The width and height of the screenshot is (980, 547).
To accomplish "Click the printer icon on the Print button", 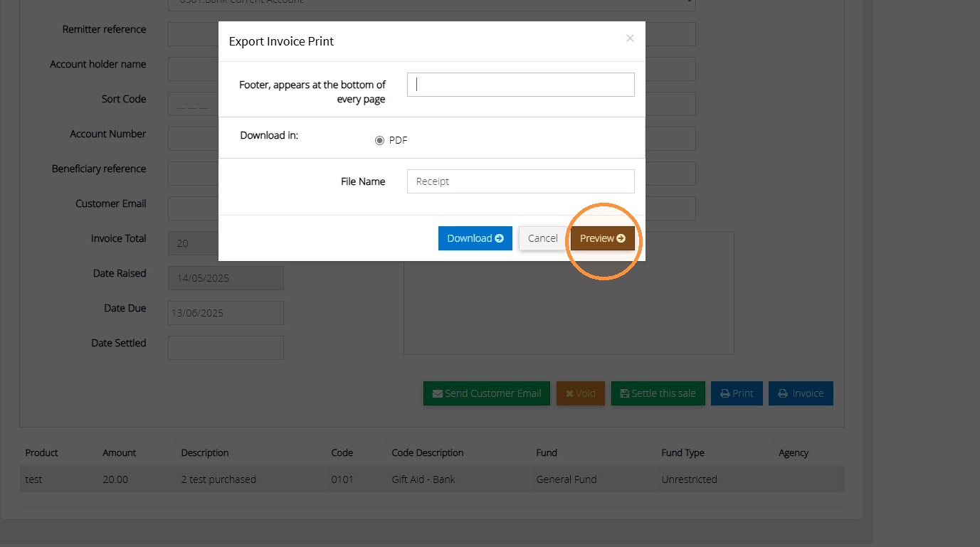I will [x=725, y=393].
